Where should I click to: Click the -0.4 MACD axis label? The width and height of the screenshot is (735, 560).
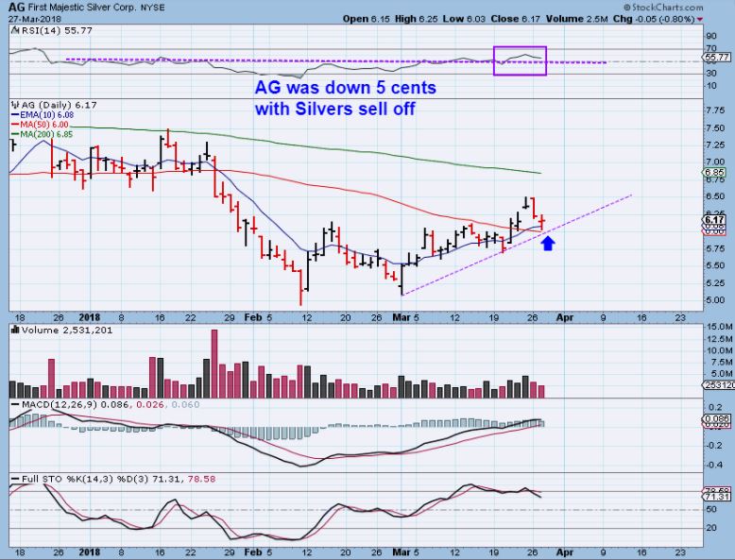point(714,465)
